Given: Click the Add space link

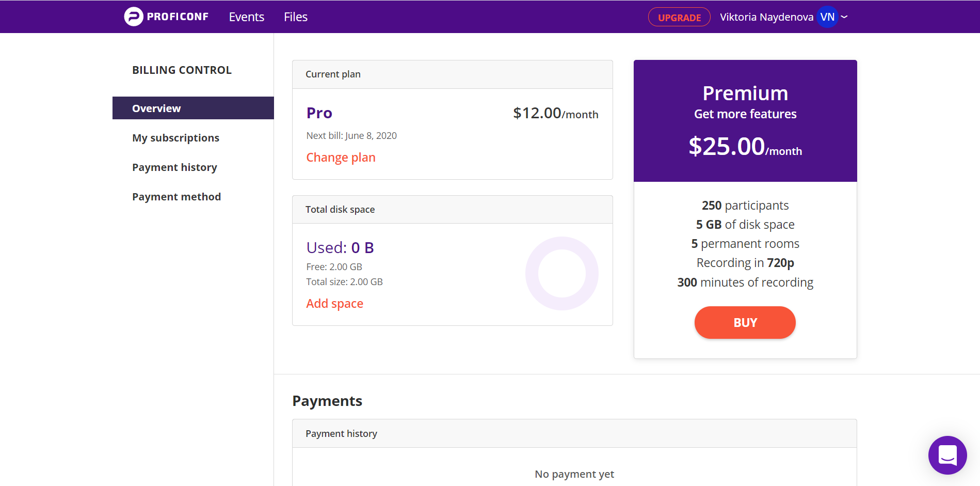Looking at the screenshot, I should [x=334, y=304].
